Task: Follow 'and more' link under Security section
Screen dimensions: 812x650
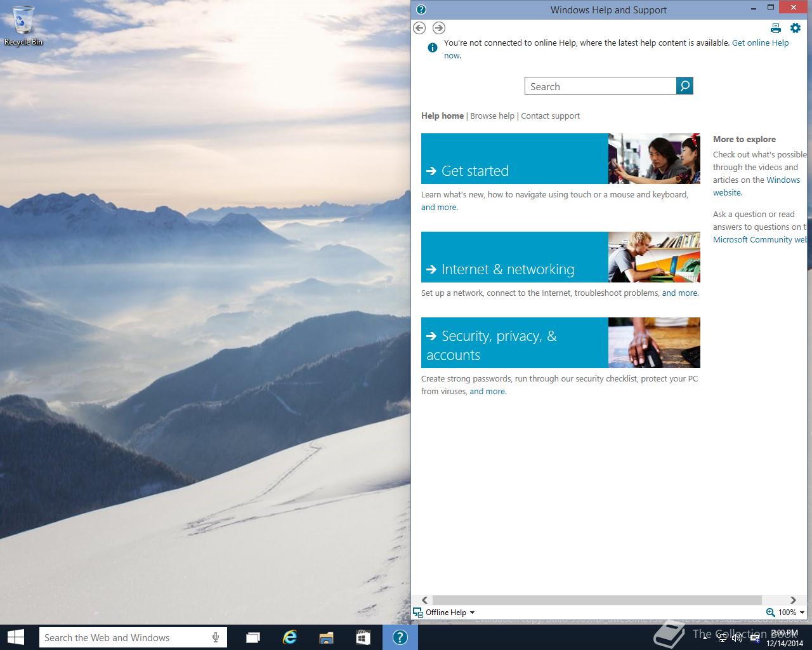Action: [x=487, y=391]
